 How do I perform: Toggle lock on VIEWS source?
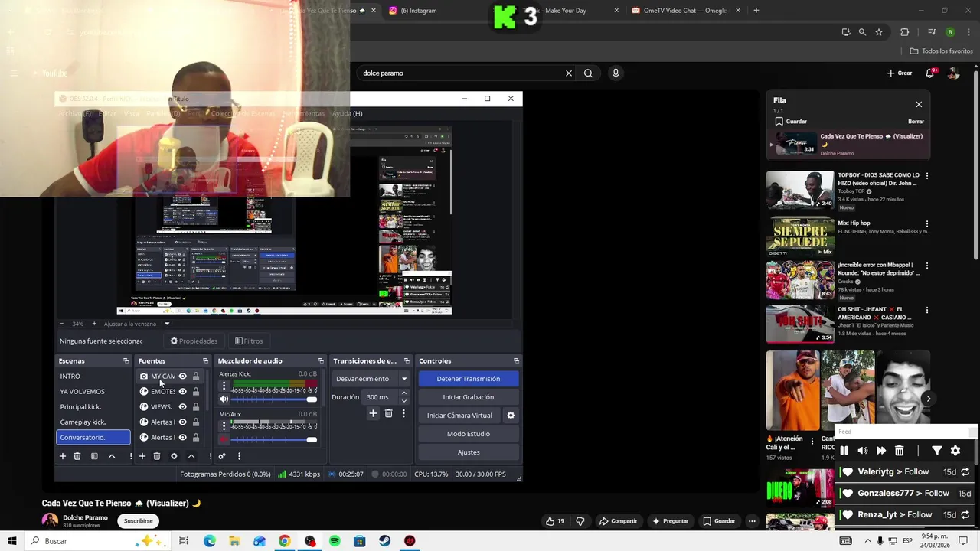pyautogui.click(x=196, y=407)
